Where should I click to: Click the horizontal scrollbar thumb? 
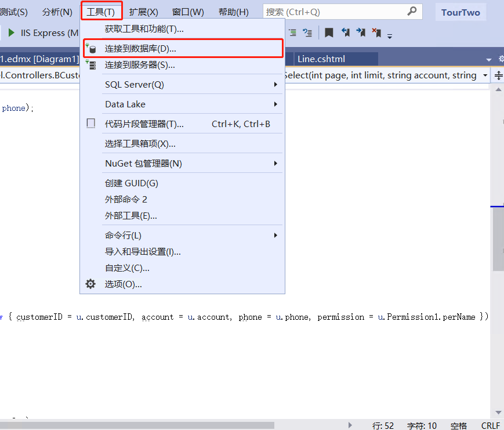pyautogui.click(x=137, y=425)
